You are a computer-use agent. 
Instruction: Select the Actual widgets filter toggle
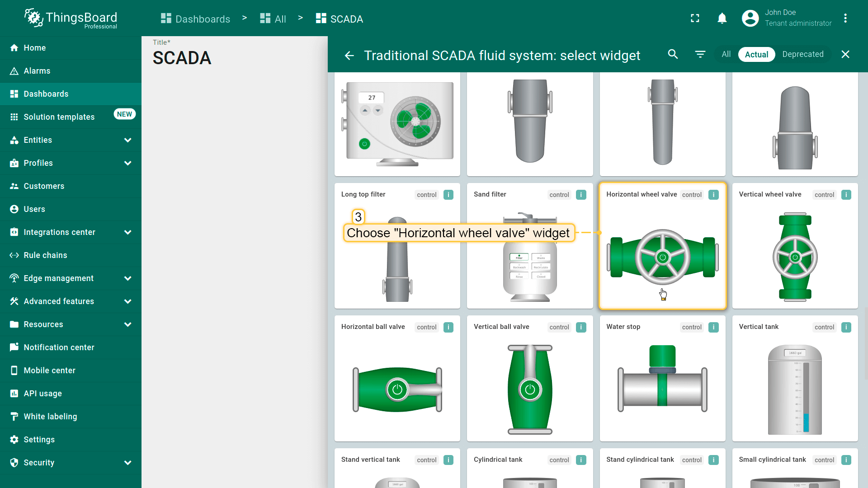tap(756, 54)
